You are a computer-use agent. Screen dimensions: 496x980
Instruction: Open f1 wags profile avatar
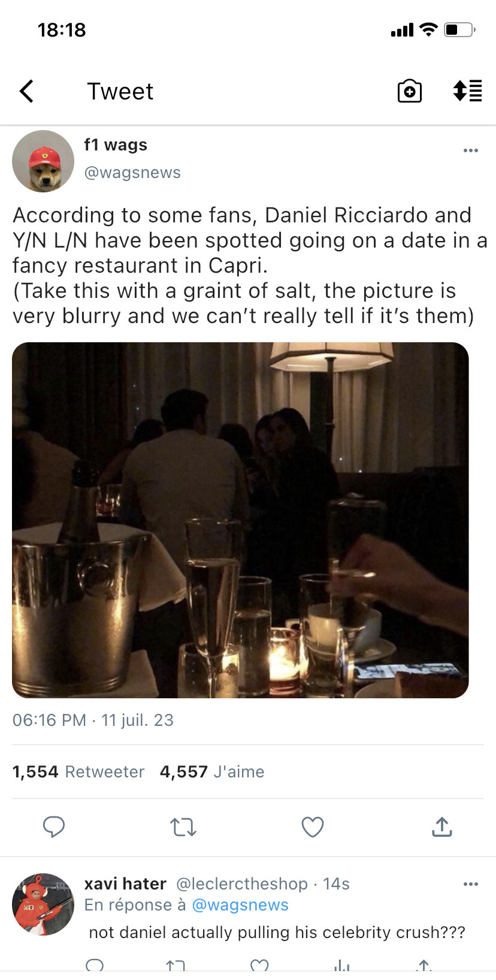coord(43,161)
